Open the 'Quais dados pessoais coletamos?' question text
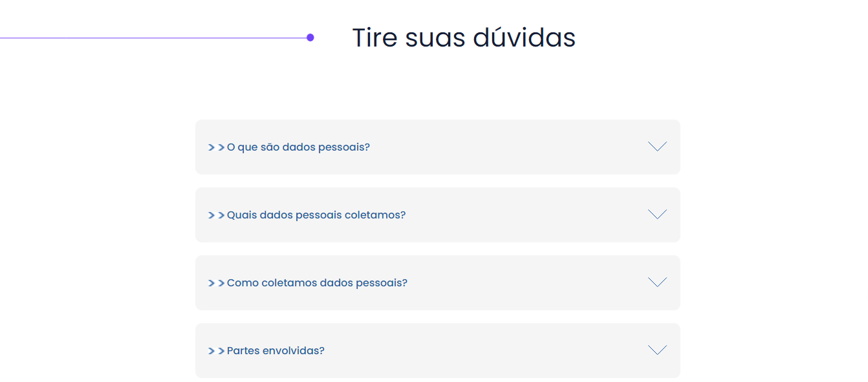Image resolution: width=868 pixels, height=382 pixels. pyautogui.click(x=316, y=215)
